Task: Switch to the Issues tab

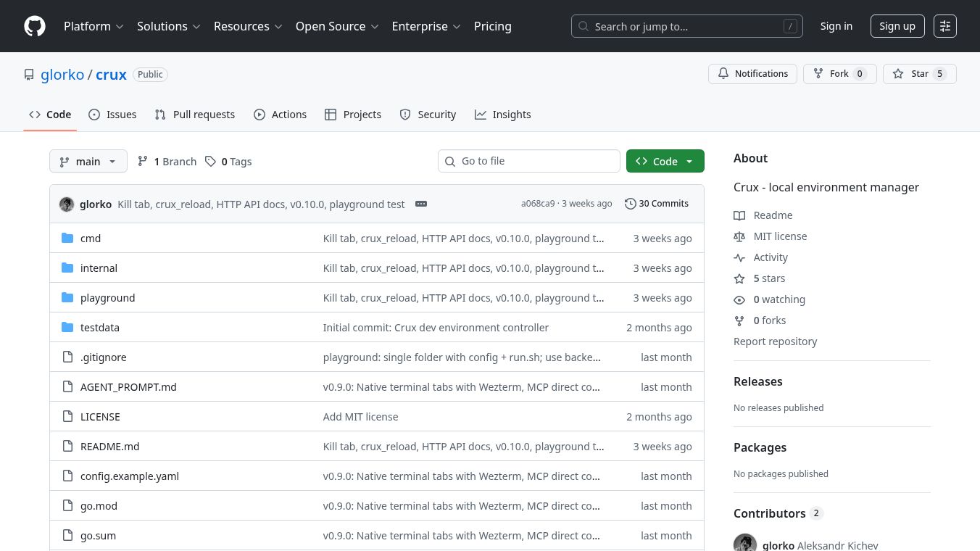Action: click(x=112, y=115)
